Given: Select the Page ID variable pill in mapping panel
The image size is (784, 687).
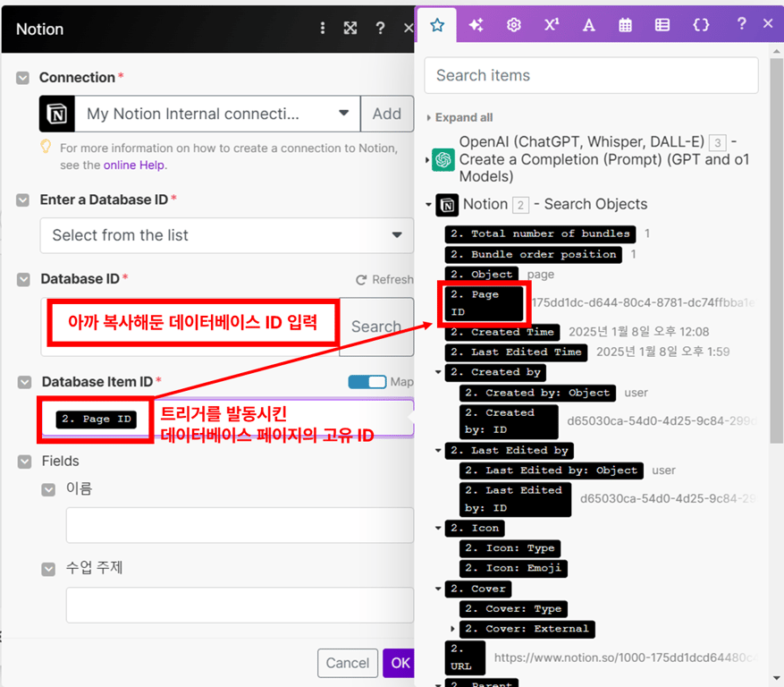Looking at the screenshot, I should click(484, 303).
